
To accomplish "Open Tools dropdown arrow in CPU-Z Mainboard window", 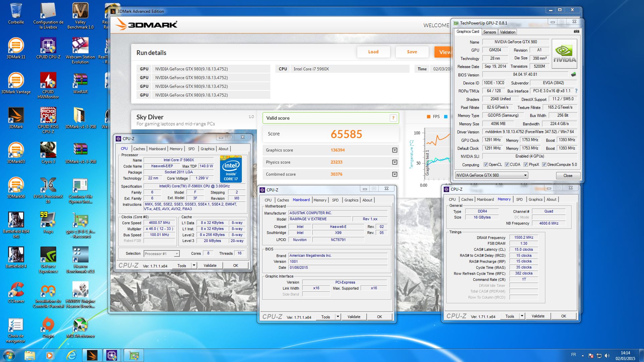I will 337,317.
